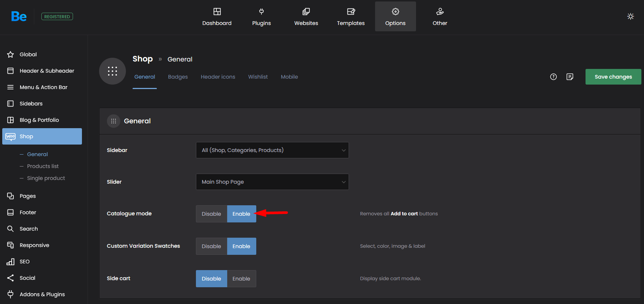Click the Templates edit icon
The width and height of the screenshot is (644, 304).
(x=351, y=12)
